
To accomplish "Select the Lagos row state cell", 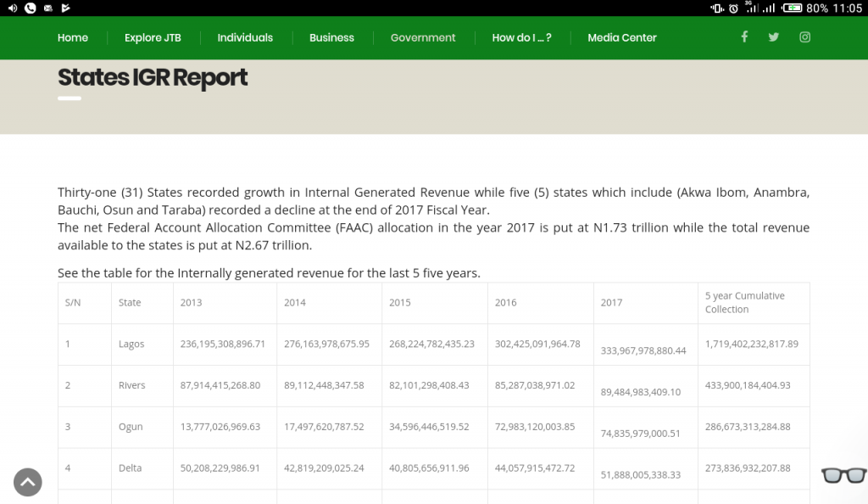I will (131, 344).
